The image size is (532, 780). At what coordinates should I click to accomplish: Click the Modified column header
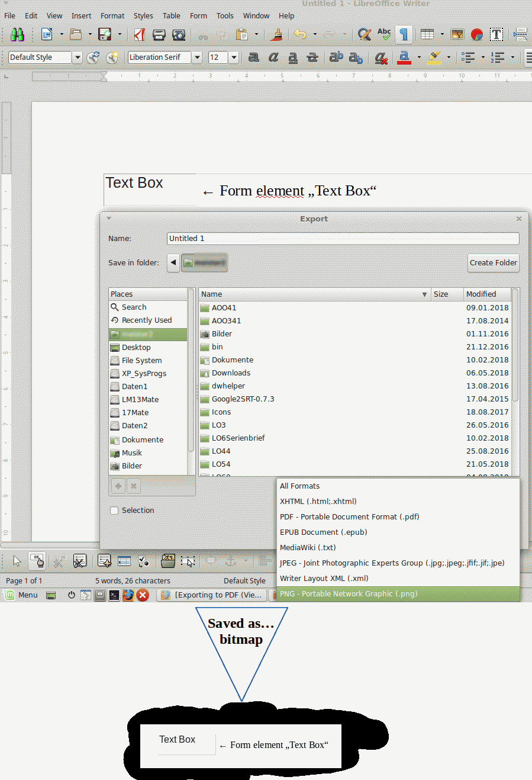click(487, 294)
